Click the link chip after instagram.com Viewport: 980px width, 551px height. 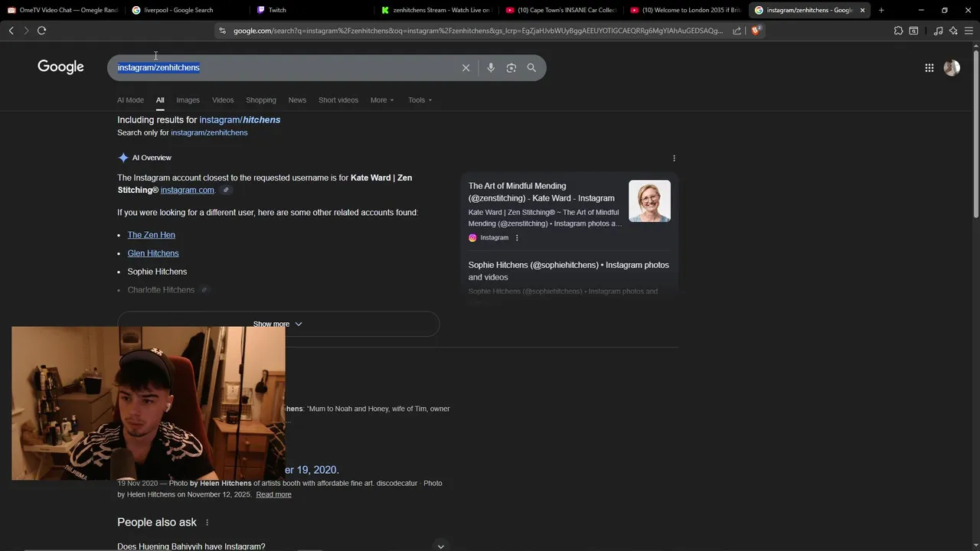click(226, 191)
